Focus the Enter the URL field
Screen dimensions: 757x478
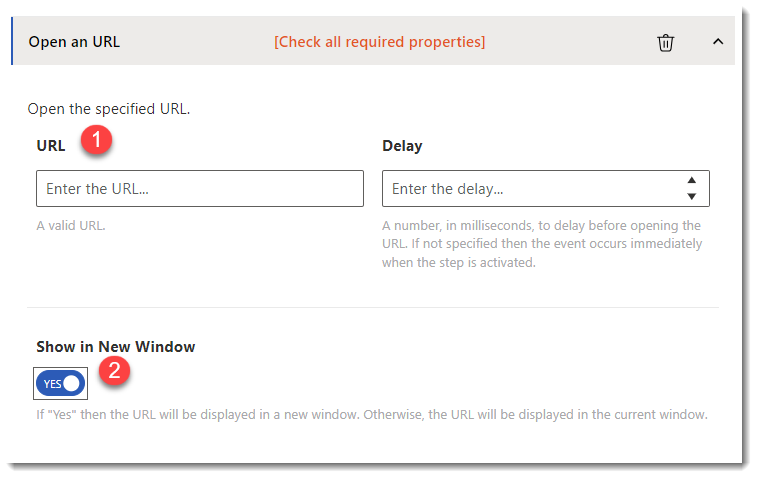tap(199, 188)
